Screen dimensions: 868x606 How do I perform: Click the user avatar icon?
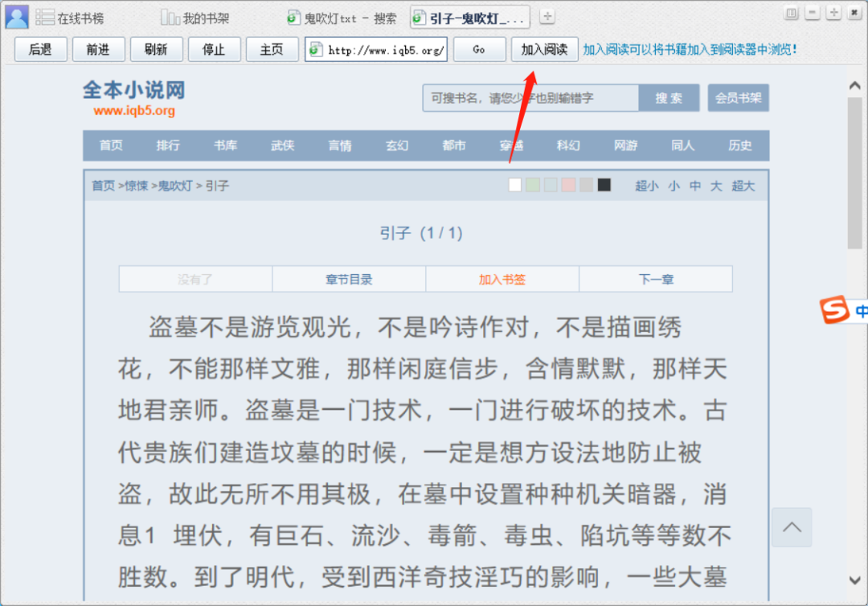pos(17,17)
